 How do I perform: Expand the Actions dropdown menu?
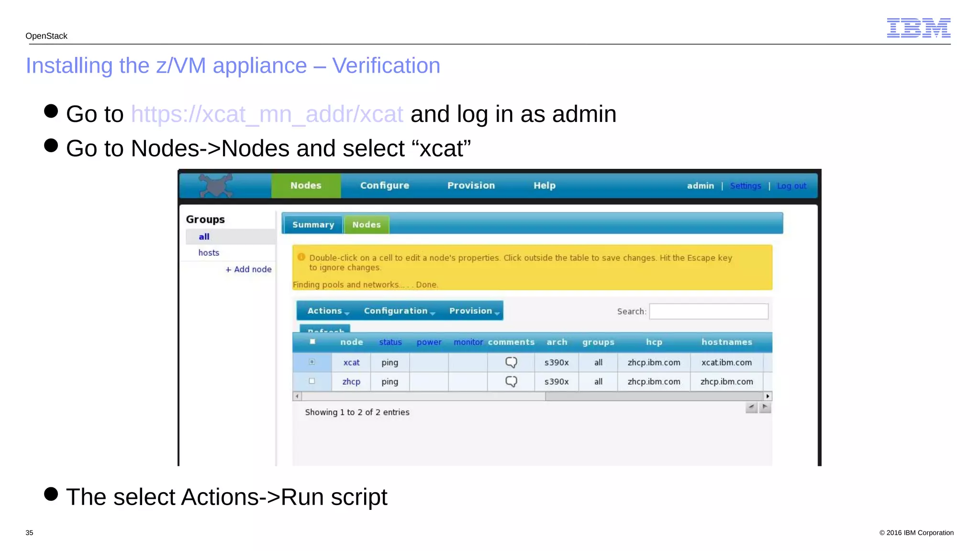(328, 311)
